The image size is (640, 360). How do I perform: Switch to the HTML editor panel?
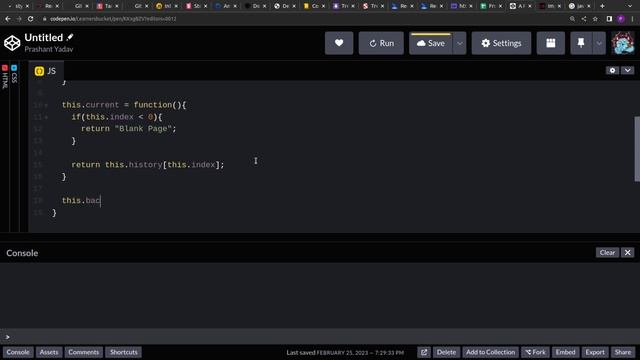pyautogui.click(x=4, y=77)
